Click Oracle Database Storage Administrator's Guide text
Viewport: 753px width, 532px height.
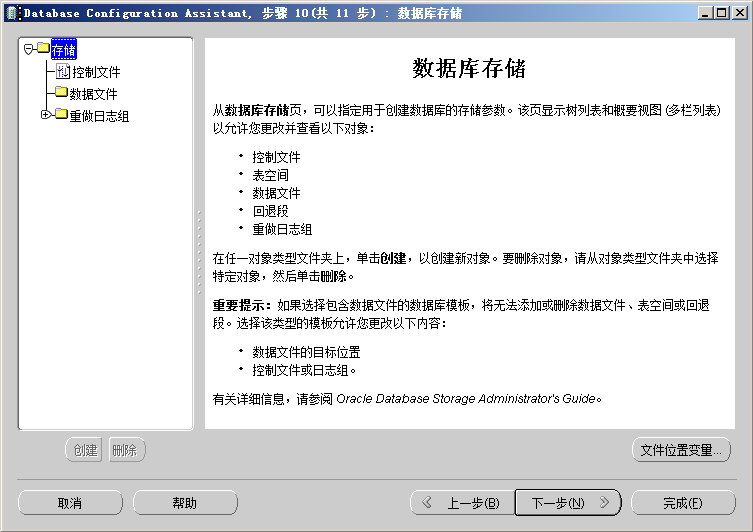(x=466, y=399)
